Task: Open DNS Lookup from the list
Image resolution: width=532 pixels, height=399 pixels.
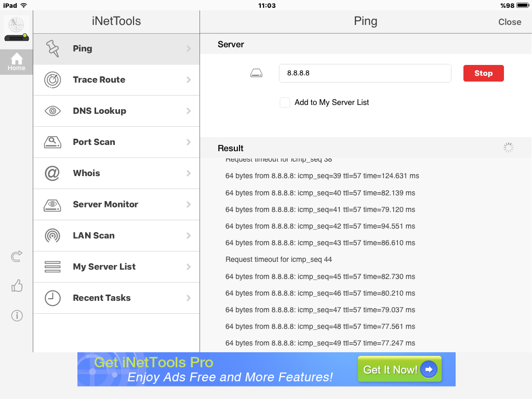Action: click(116, 111)
